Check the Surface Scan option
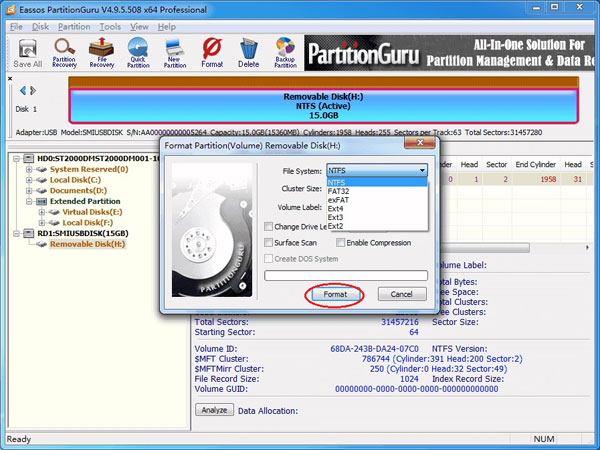Screen dimensions: 600x450 click(268, 243)
